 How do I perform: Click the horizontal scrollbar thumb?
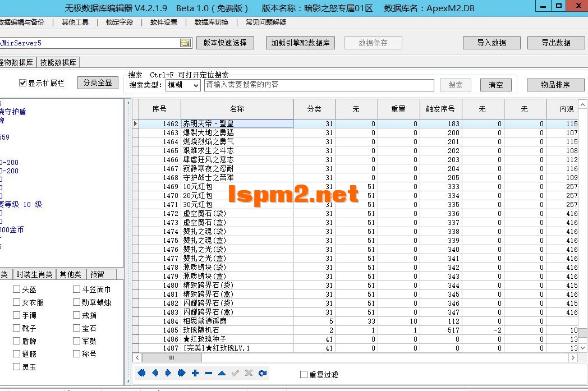172,358
